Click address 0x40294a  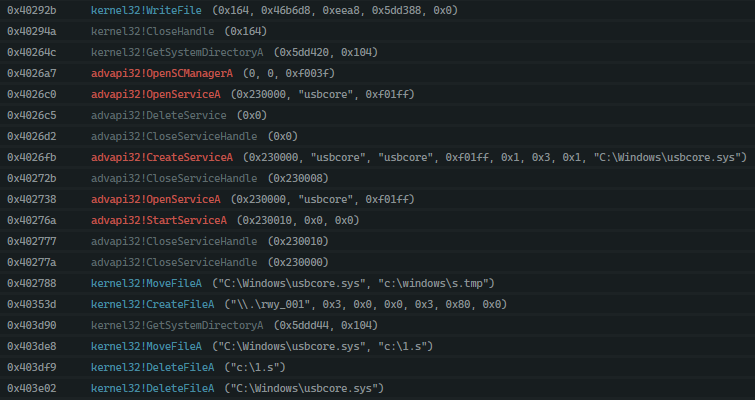[x=32, y=31]
